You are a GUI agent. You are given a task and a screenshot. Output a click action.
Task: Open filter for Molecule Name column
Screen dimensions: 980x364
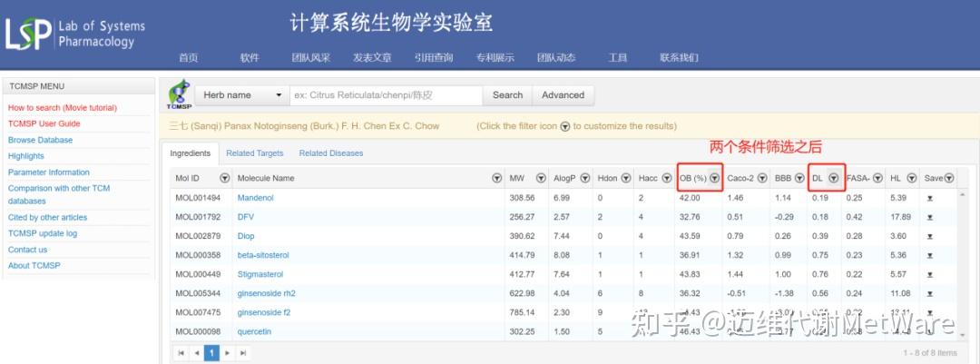497,178
